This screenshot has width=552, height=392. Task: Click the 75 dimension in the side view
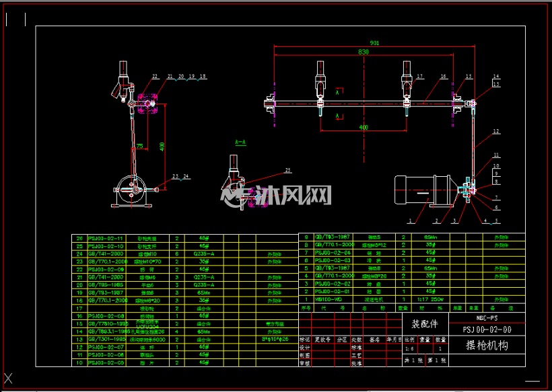click(140, 147)
